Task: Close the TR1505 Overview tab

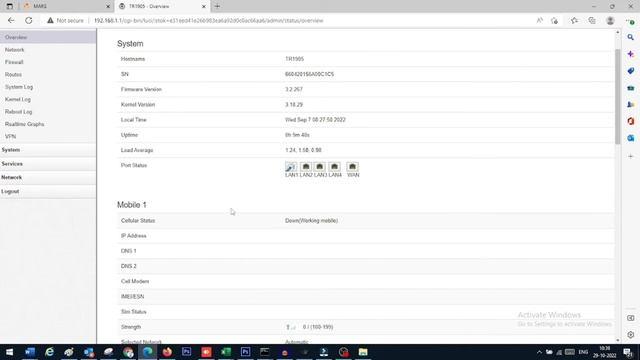Action: point(204,7)
